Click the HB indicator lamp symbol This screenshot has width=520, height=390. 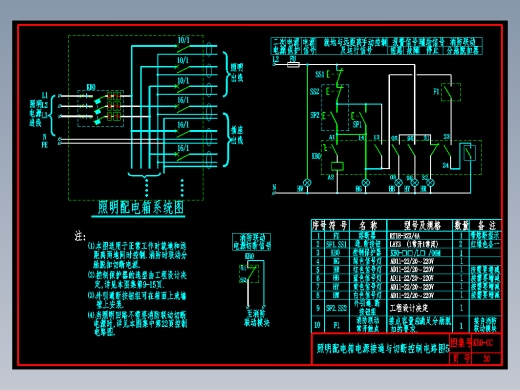pyautogui.click(x=398, y=183)
